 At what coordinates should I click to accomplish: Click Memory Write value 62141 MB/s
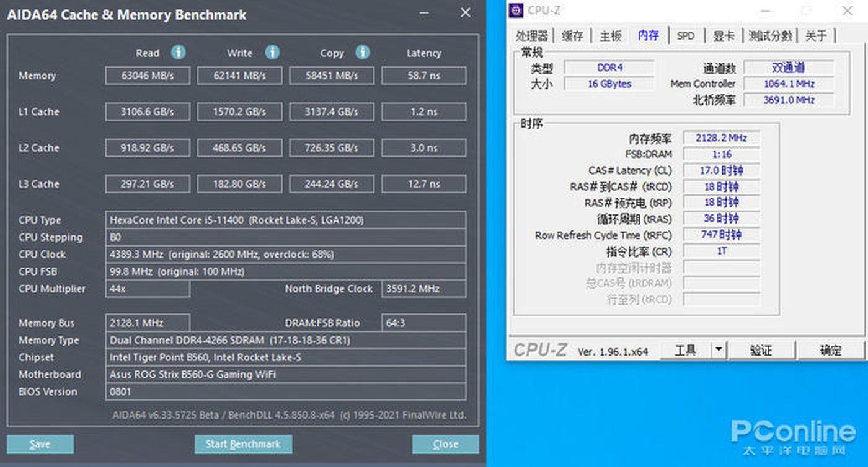click(240, 76)
